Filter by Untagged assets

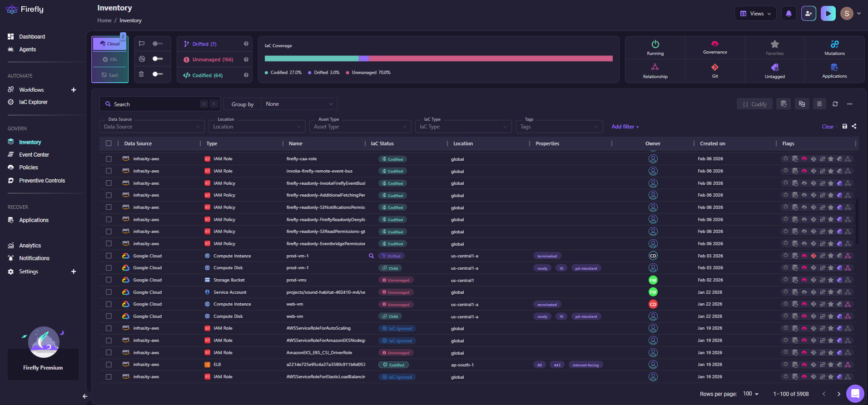point(774,71)
